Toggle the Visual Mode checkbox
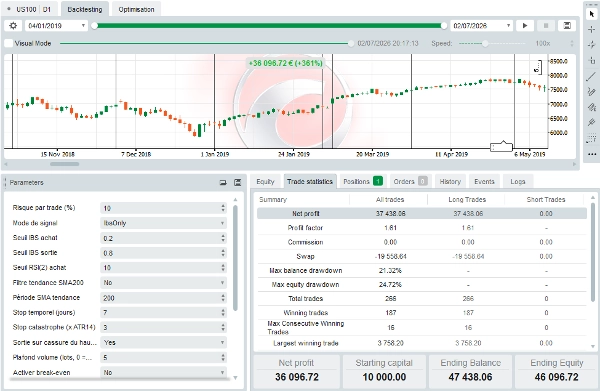This screenshot has width=600, height=391. point(8,43)
